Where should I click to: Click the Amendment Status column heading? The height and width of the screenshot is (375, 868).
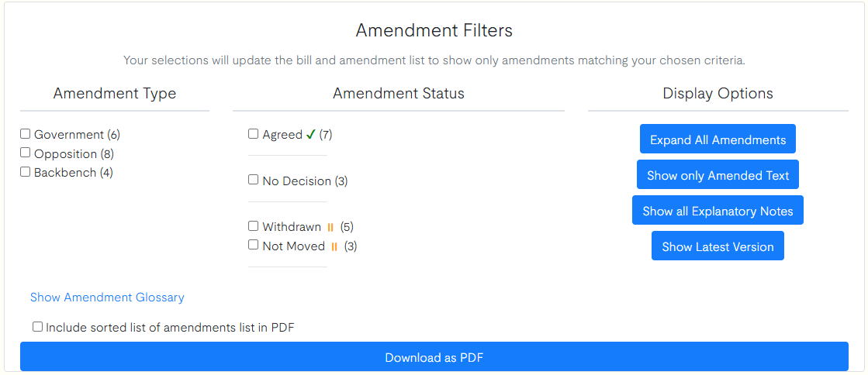tap(399, 94)
